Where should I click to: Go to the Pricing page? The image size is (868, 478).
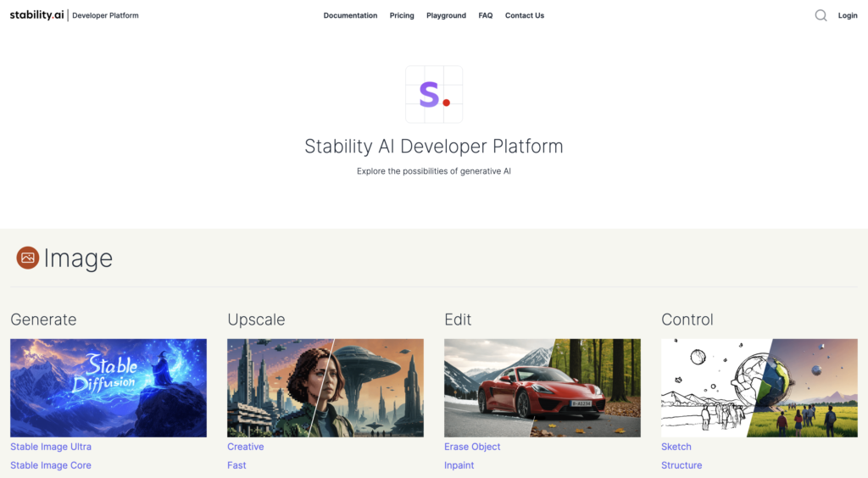click(402, 15)
